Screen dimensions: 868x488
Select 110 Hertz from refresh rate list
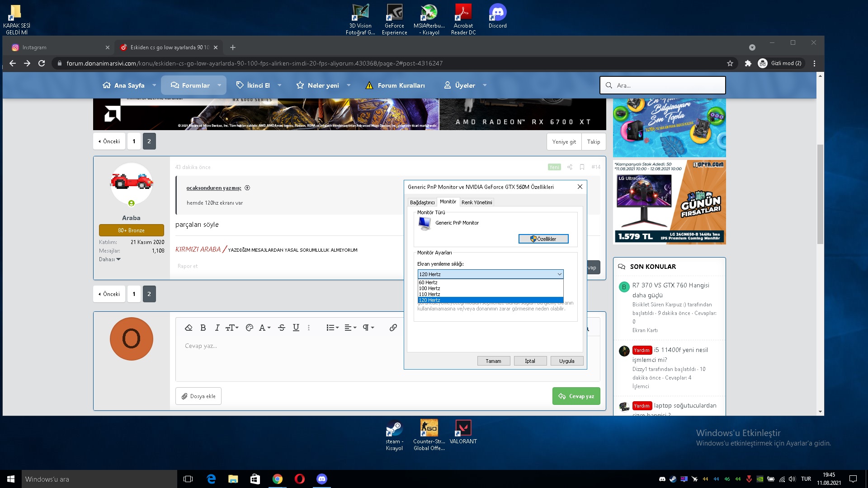point(491,294)
